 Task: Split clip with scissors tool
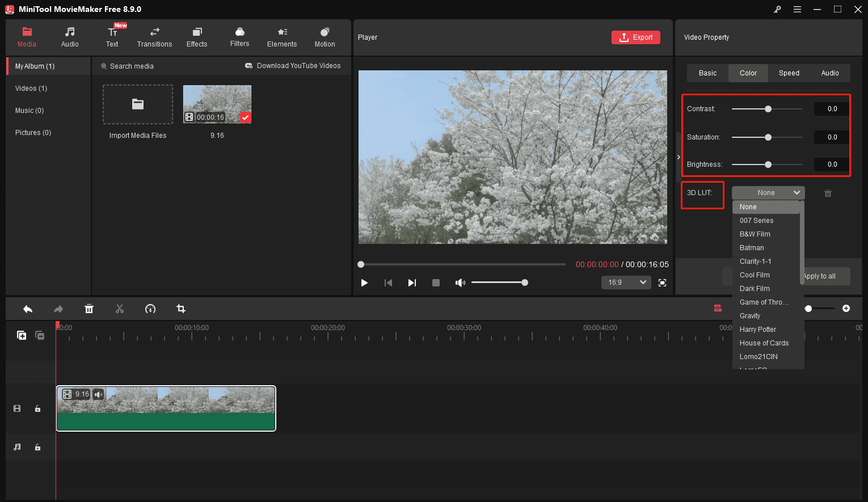(x=119, y=309)
